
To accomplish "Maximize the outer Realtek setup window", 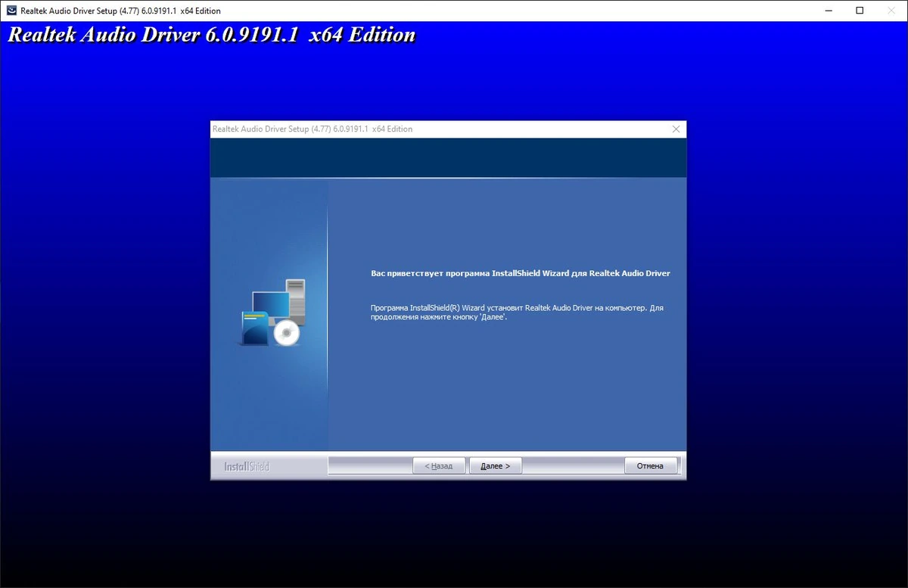I will (x=860, y=11).
